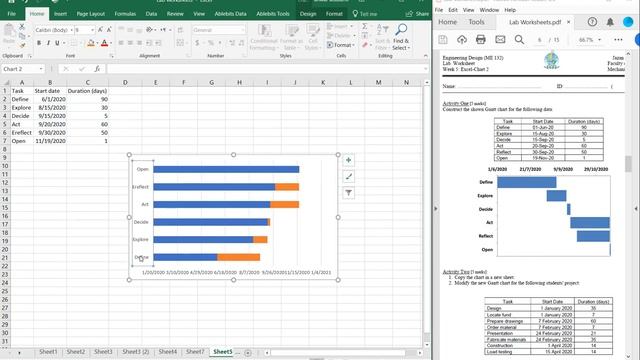Click the Copy icon in Clipboard group
640x360 pixels.
click(22, 36)
